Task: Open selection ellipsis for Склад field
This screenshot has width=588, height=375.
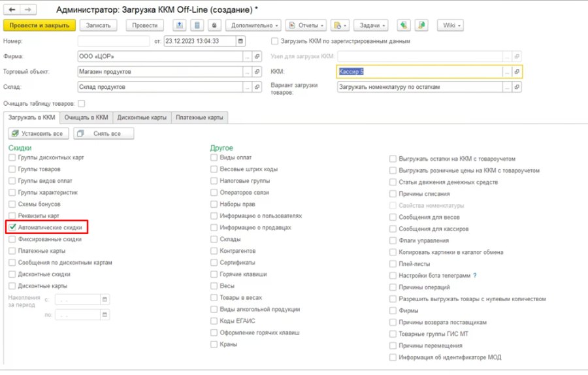Action: (247, 87)
